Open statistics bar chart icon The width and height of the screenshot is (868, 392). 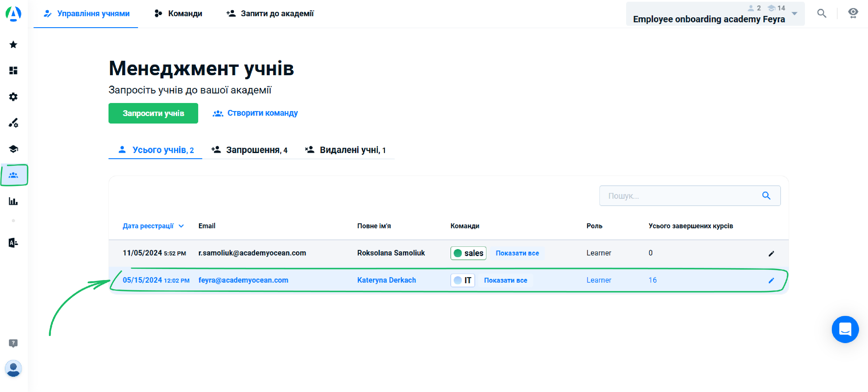pos(13,201)
